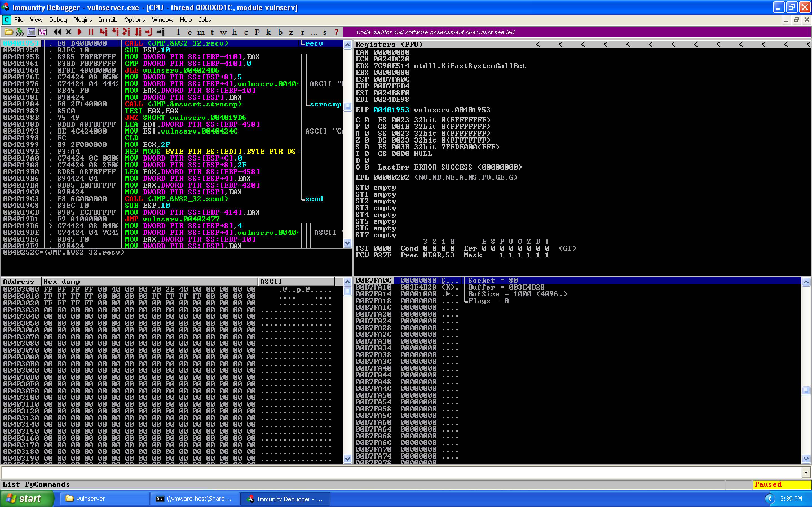This screenshot has width=812, height=507.
Task: Click the job advertisement purple banner
Action: [435, 32]
